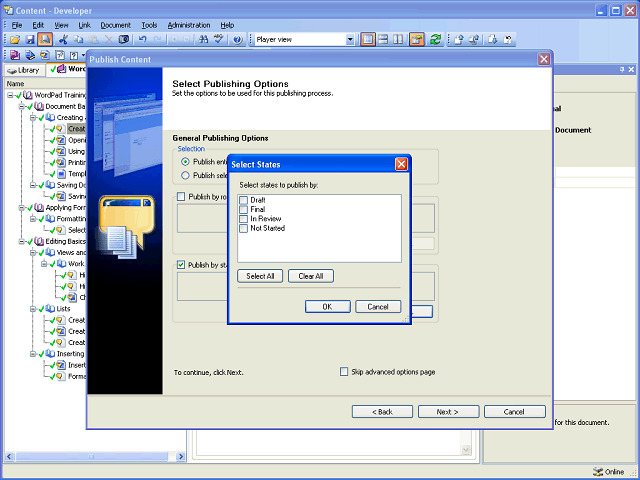Click the Next > button
Image resolution: width=640 pixels, height=480 pixels.
coord(448,412)
